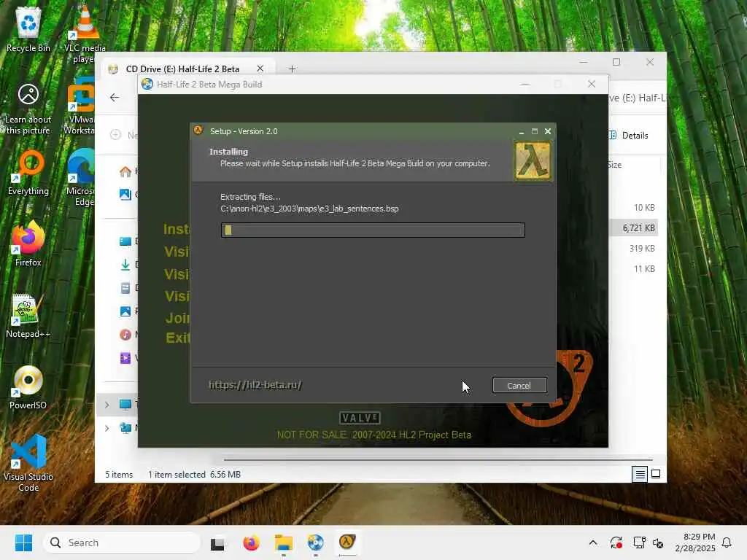747x560 pixels.
Task: Click the taskbar Search box
Action: tap(122, 542)
